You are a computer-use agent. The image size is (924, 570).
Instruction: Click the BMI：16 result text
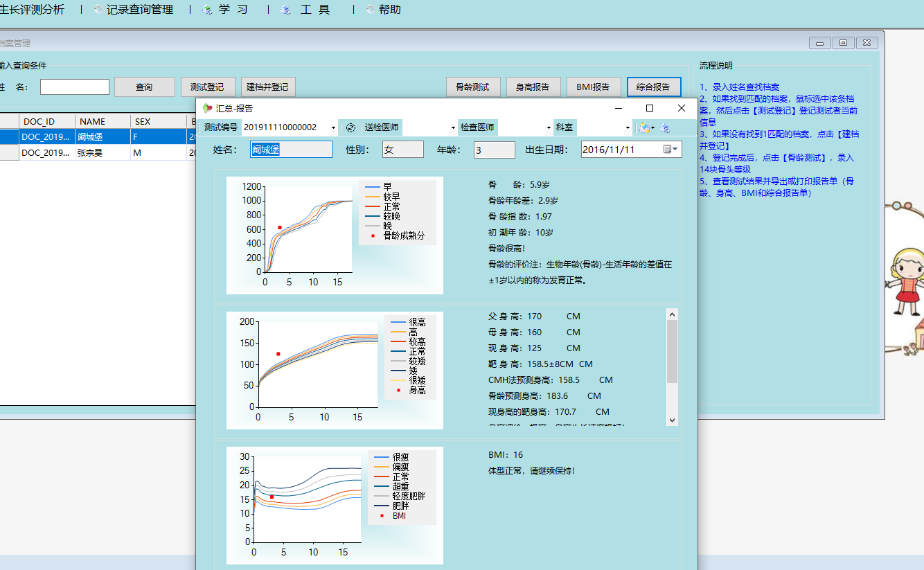click(506, 455)
